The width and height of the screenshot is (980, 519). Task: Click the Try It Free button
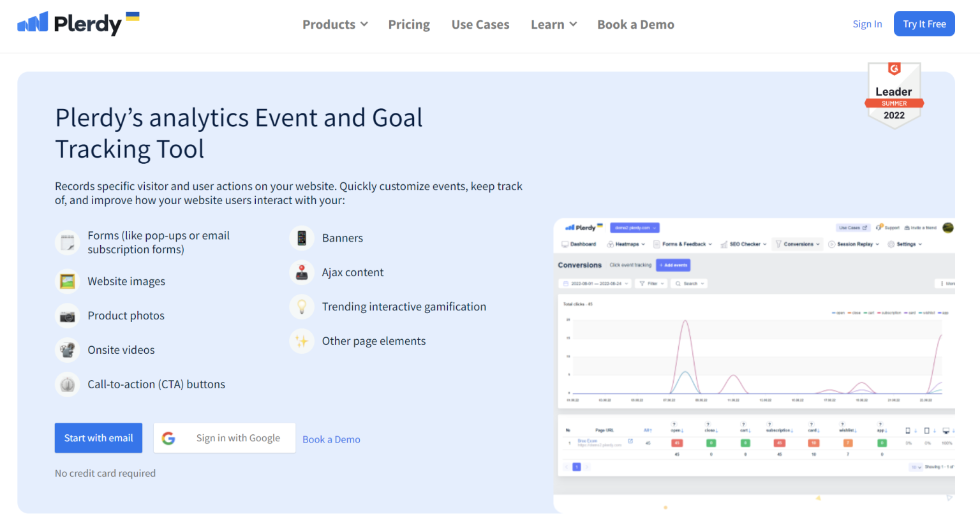click(x=924, y=24)
